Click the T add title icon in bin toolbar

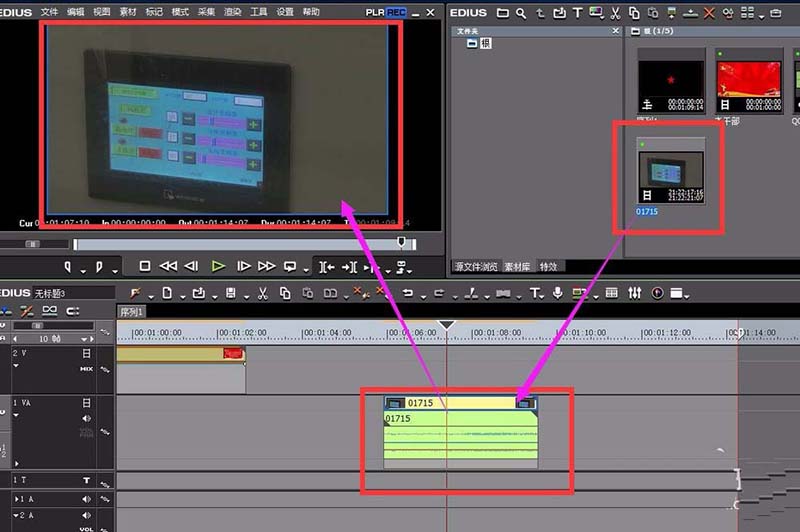[577, 13]
